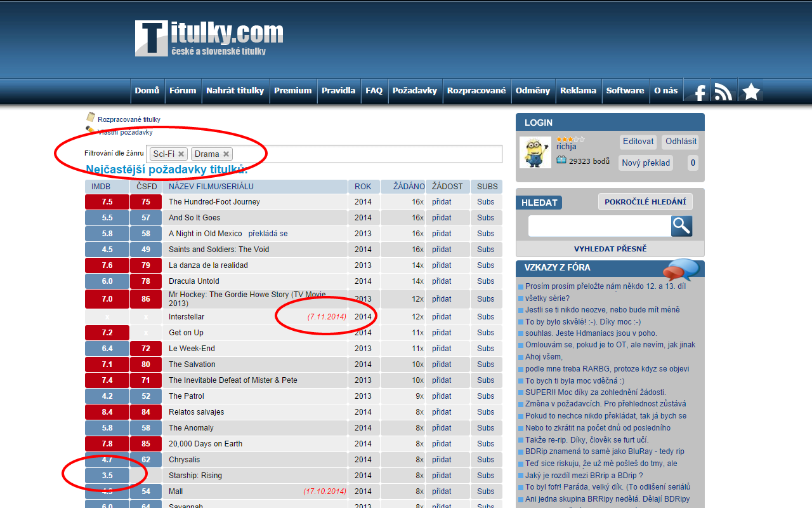Viewport: 812px width, 508px height.
Task: Click the notepad icon beside Rozpracované titulky
Action: click(x=91, y=117)
